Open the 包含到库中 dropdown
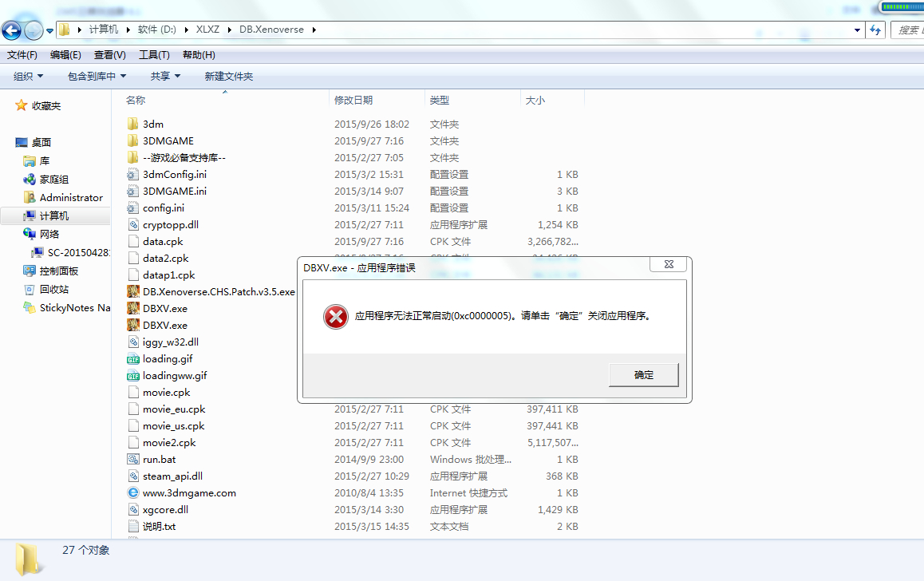Viewport: 924px width, 581px height. coord(97,76)
